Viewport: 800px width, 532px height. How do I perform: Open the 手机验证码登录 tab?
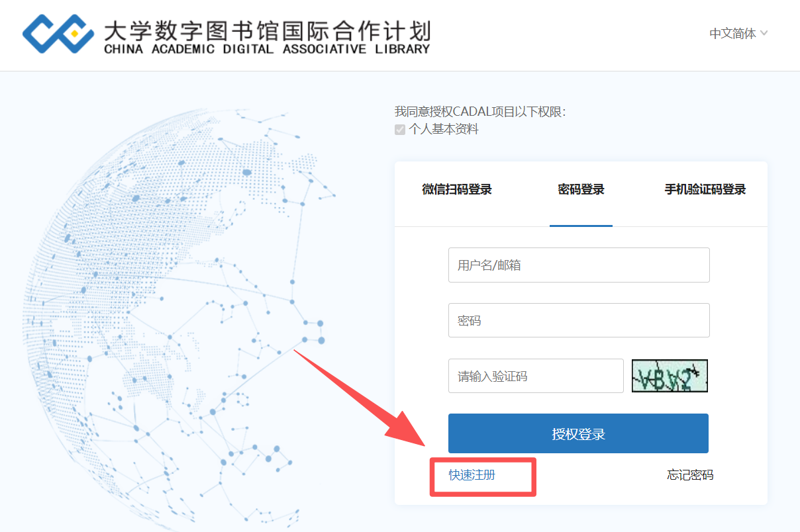(705, 190)
